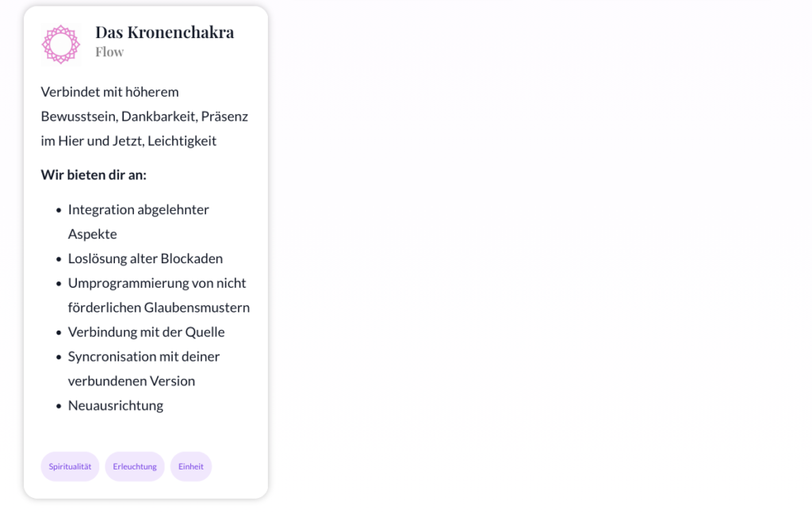Click the "Spiritualität" tag pill
Viewport: 812px width, 517px height.
tap(70, 466)
